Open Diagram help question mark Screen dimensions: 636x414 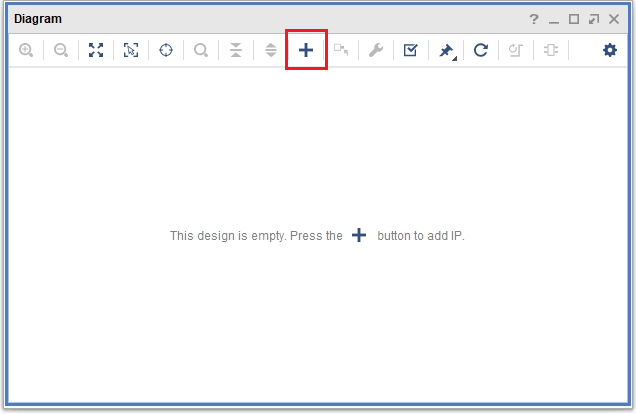[534, 19]
